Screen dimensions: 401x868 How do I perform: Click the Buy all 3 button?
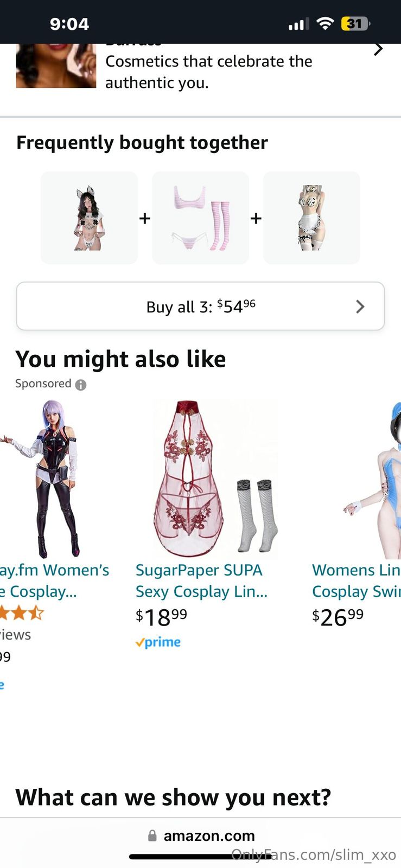click(200, 306)
